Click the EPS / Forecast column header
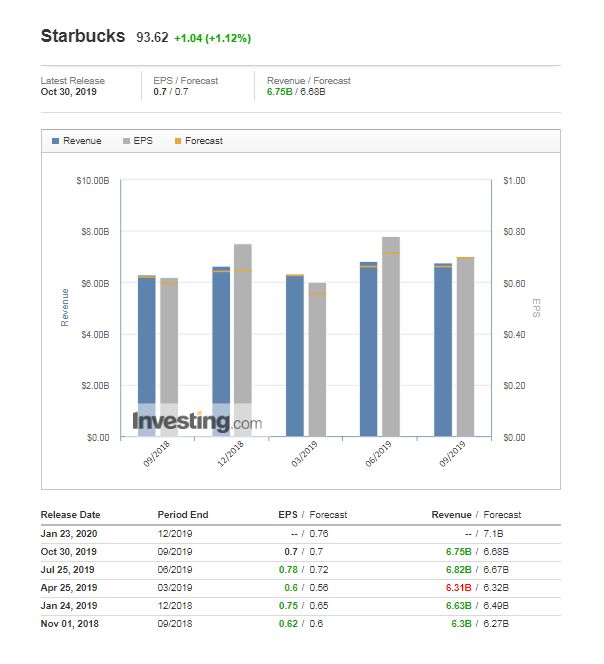The height and width of the screenshot is (664, 604). coord(313,515)
